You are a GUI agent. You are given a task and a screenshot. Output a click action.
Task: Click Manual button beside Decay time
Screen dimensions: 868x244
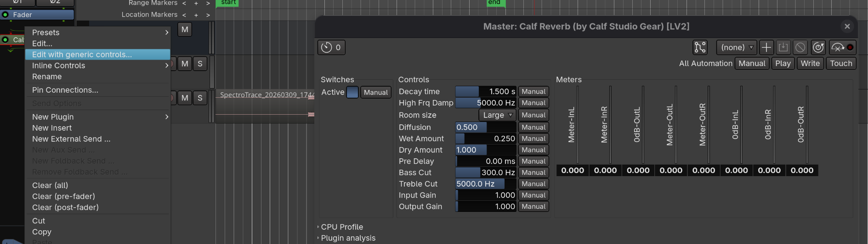click(533, 92)
